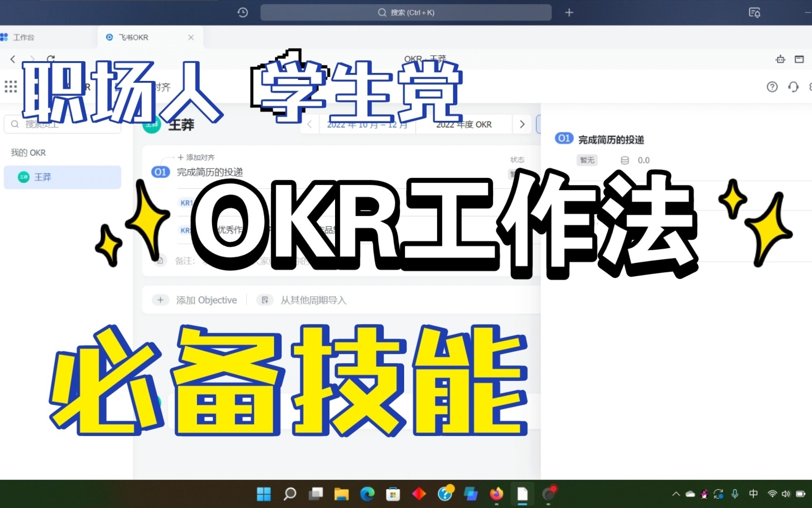
Task: Open the window capture icon in top-right corner
Action: [799, 59]
